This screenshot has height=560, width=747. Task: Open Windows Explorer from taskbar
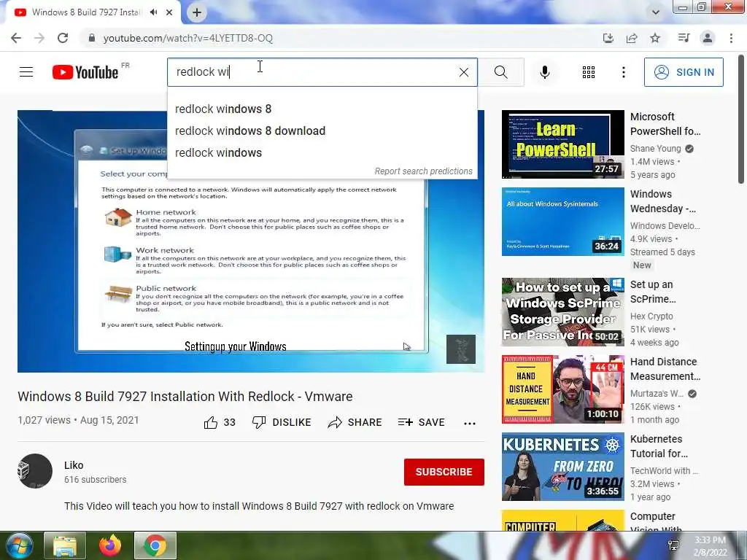(65, 545)
